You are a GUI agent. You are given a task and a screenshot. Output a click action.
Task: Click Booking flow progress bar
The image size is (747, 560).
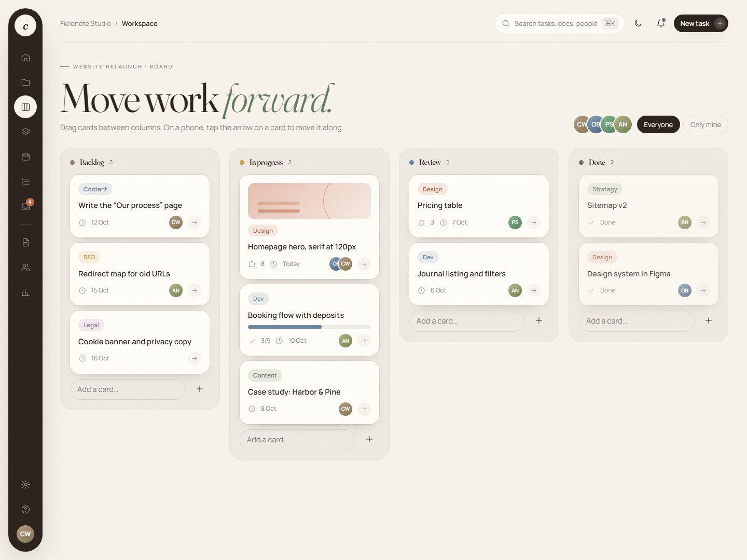(x=309, y=327)
